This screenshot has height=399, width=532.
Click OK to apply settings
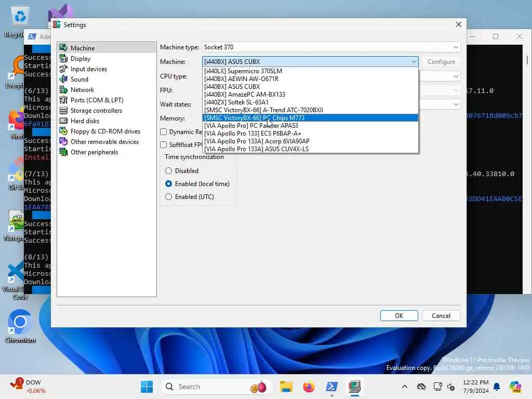(399, 315)
